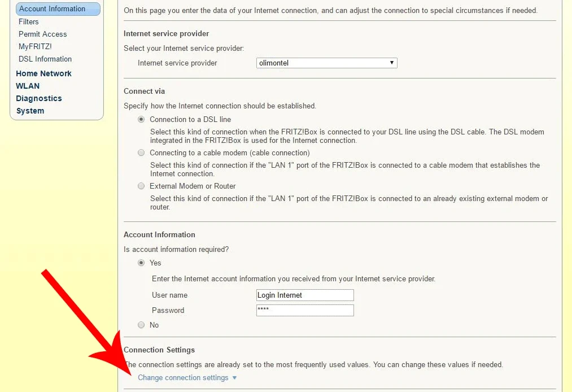This screenshot has height=392, width=572.
Task: Open the MyFRITZ! sidebar entry
Action: [35, 46]
